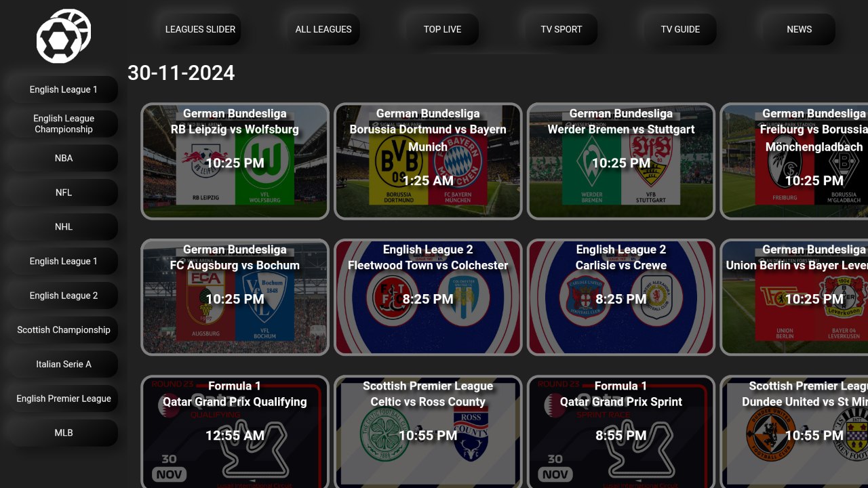Screen dimensions: 868x488
Task: Select MLB in the sidebar
Action: click(64, 432)
